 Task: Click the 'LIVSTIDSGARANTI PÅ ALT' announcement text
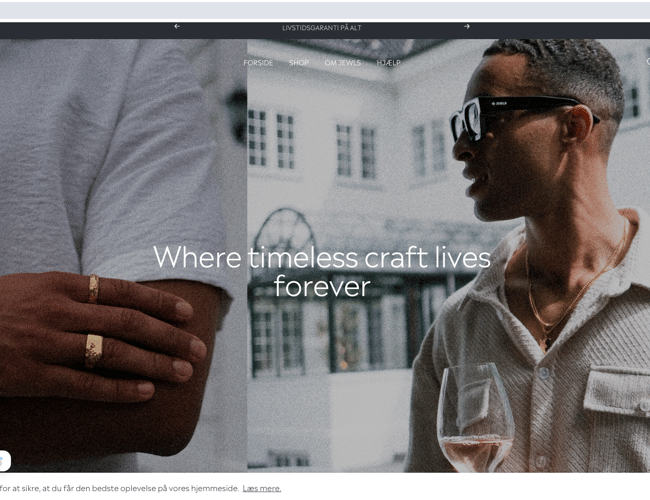(x=321, y=28)
